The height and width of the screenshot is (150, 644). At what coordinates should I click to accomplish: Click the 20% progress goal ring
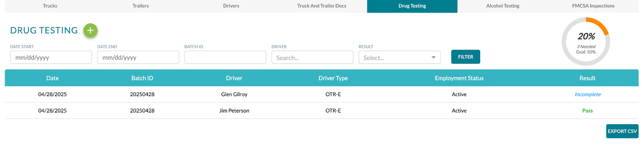pos(586,41)
